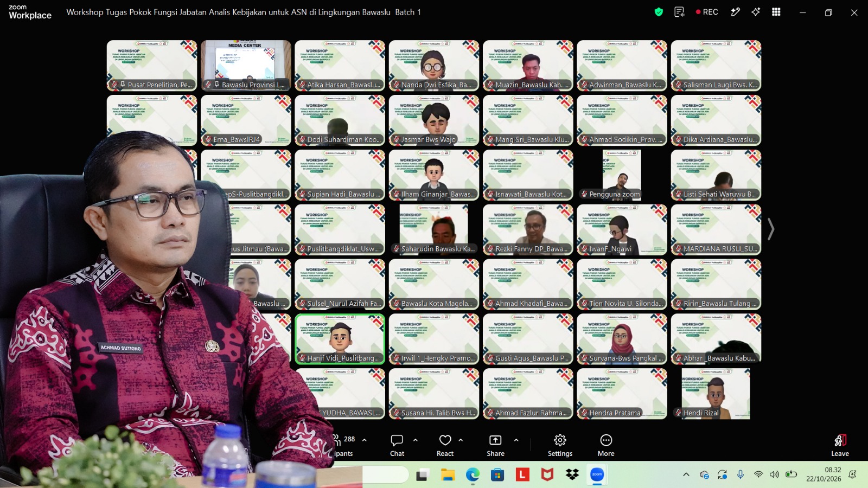Expand the Share options caret

(x=516, y=440)
